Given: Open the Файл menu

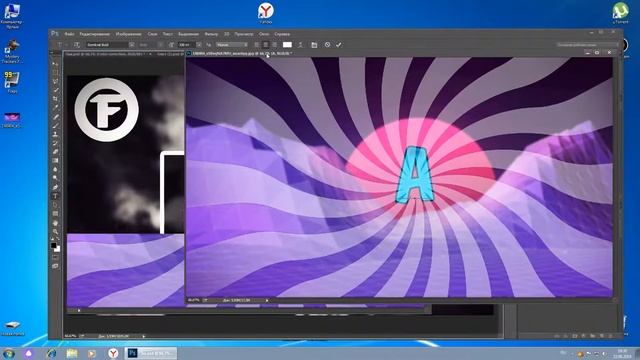Looking at the screenshot, I should (69, 34).
